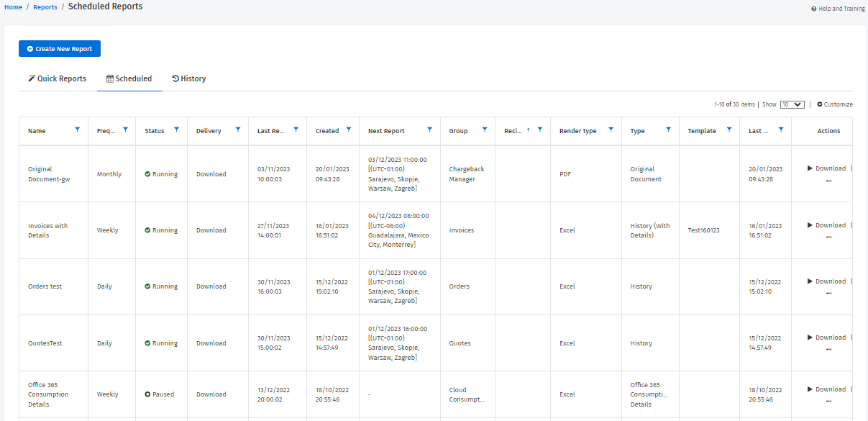868x421 pixels.
Task: Open the History tab
Action: tap(189, 78)
